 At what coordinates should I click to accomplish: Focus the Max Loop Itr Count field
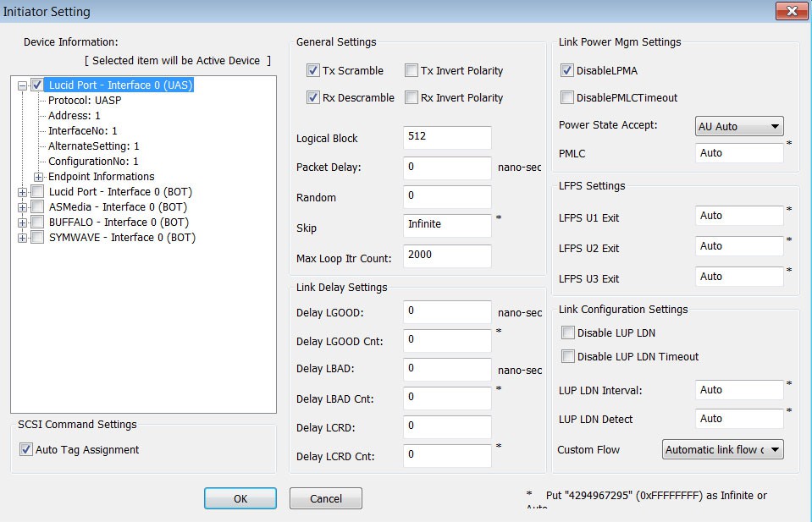[447, 256]
